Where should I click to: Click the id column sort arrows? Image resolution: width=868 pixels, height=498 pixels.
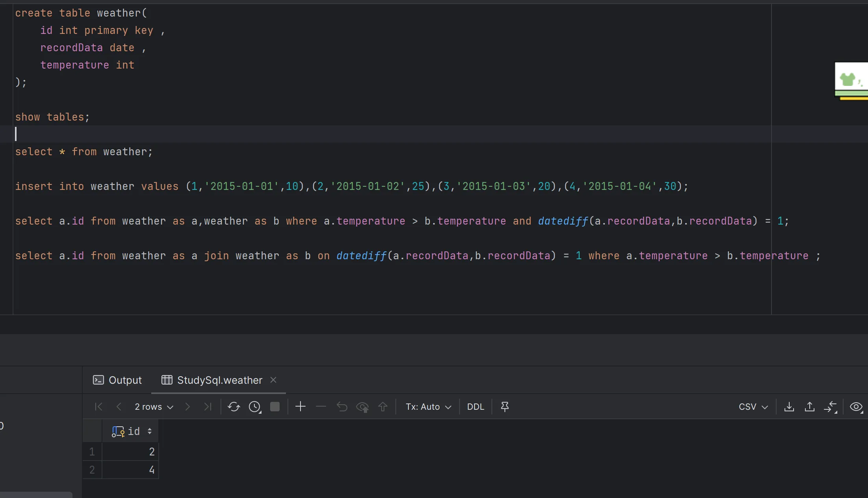(150, 431)
